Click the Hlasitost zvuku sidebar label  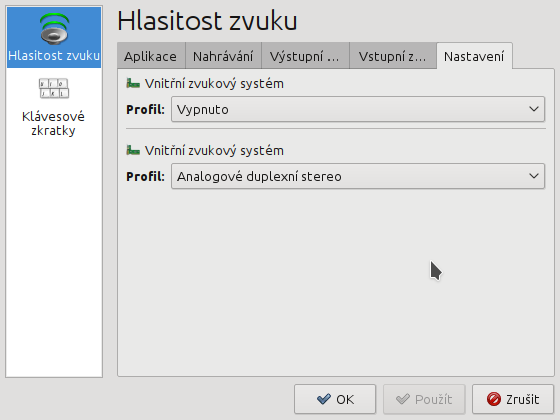click(x=54, y=56)
